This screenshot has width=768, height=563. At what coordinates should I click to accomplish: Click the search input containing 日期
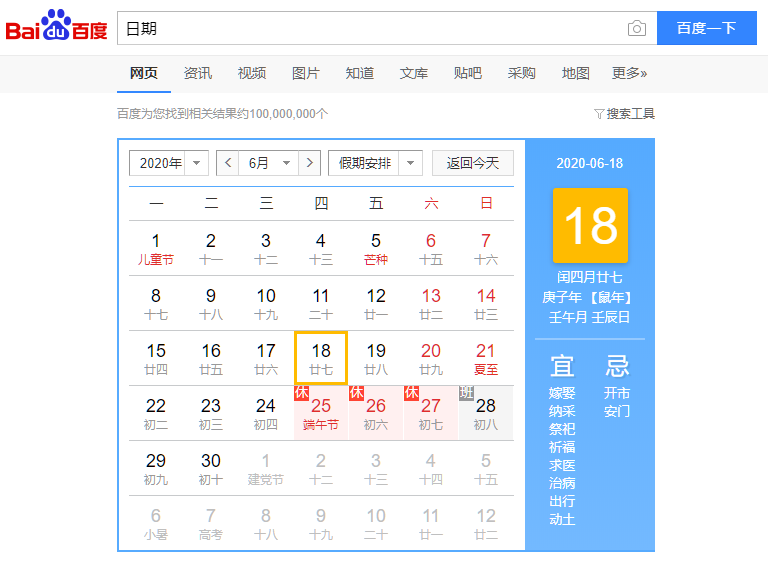point(372,28)
